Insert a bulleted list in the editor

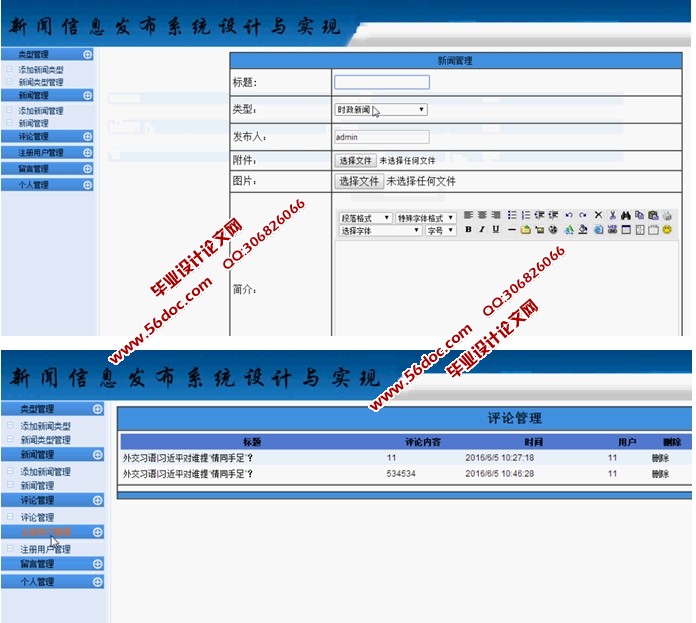(512, 215)
